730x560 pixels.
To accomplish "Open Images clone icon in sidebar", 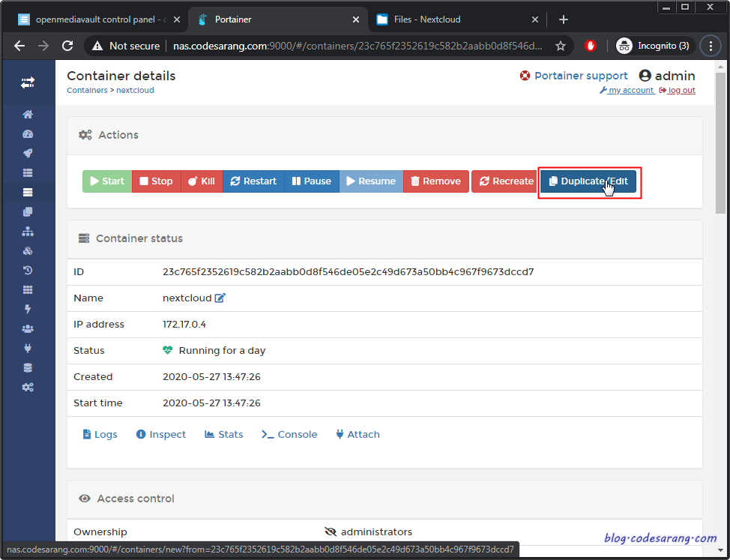I will coord(28,212).
